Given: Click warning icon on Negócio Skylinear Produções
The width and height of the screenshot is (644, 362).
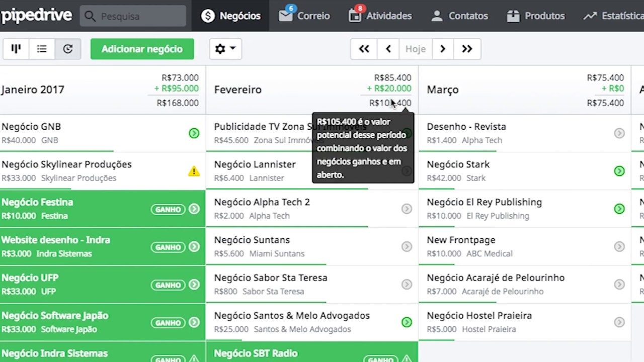Looking at the screenshot, I should coord(194,171).
